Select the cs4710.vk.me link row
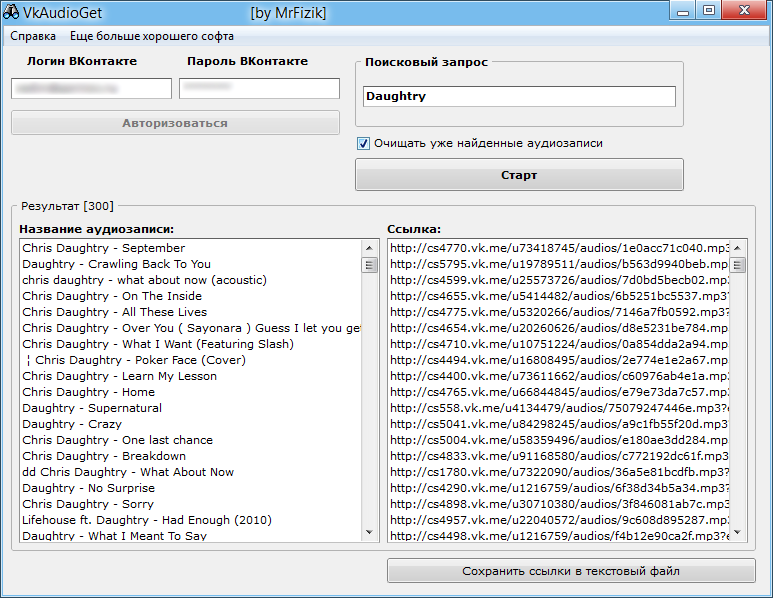Image resolution: width=773 pixels, height=598 pixels. [559, 344]
